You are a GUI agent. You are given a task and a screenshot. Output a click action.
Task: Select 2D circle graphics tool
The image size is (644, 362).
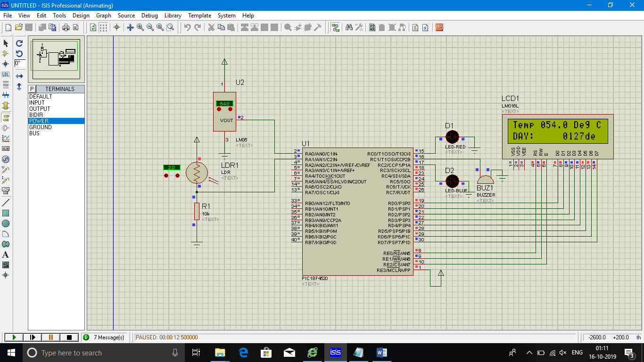pos(6,223)
